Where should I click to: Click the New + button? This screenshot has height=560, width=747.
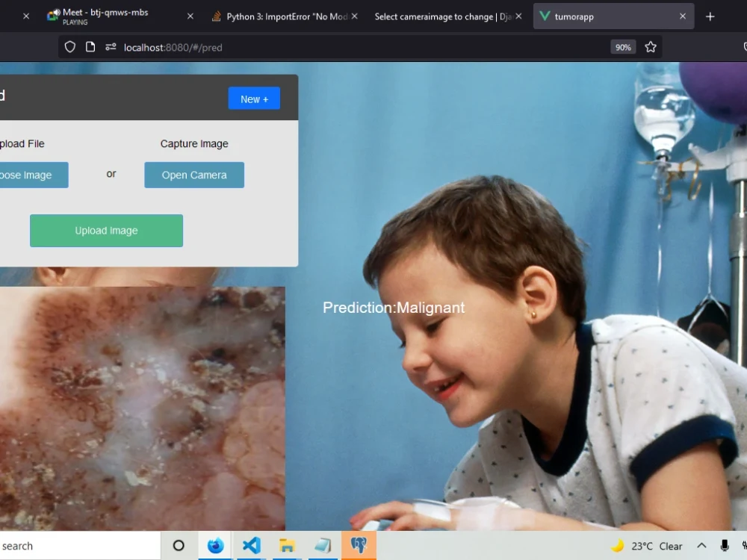[x=254, y=99]
